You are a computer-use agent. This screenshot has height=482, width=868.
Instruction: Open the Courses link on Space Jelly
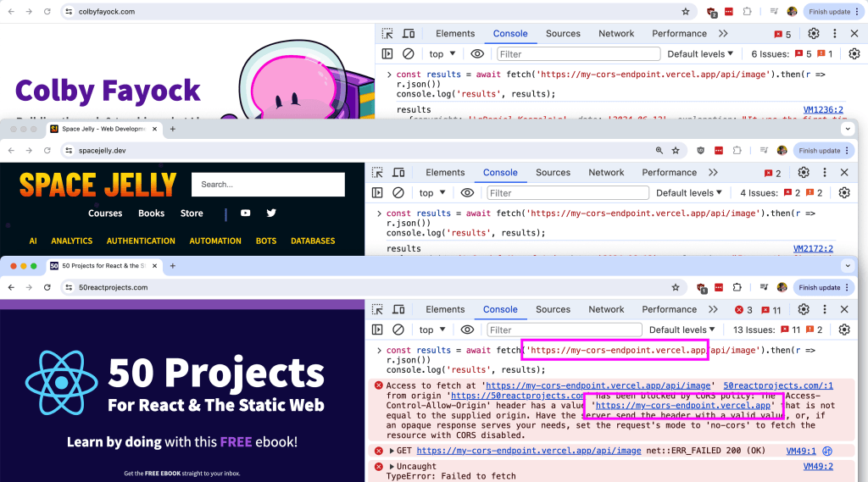coord(105,213)
